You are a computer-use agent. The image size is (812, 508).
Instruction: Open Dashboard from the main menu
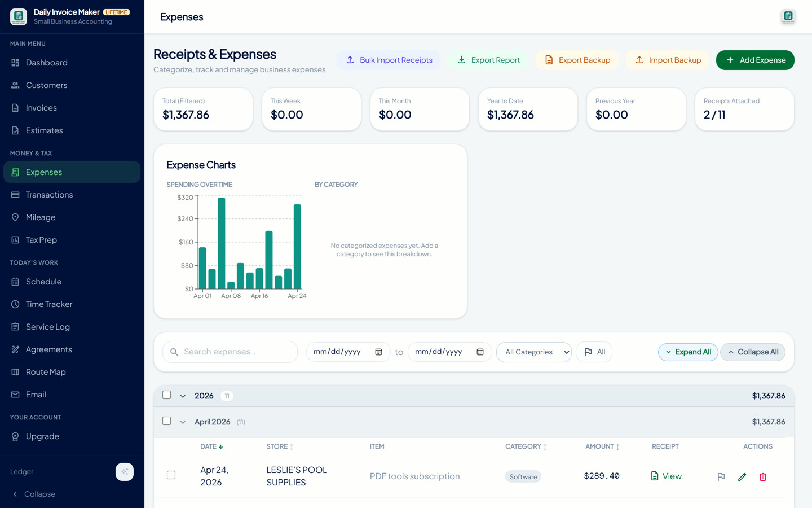click(72, 63)
